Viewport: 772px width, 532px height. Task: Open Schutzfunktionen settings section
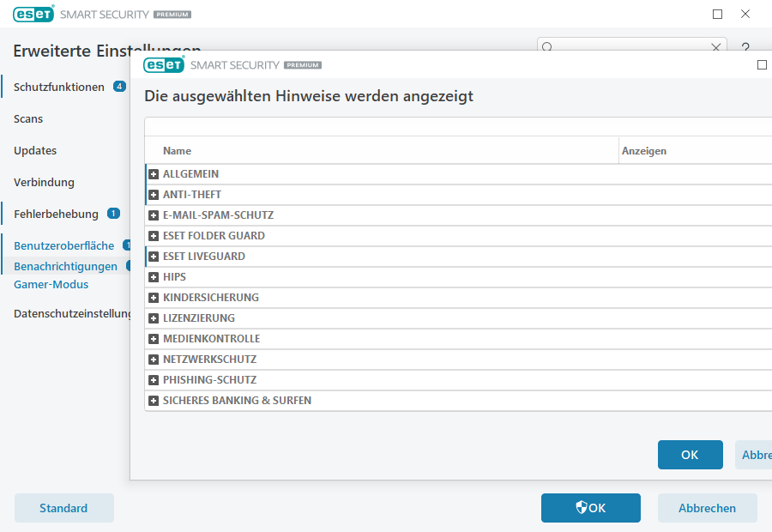pyautogui.click(x=59, y=87)
